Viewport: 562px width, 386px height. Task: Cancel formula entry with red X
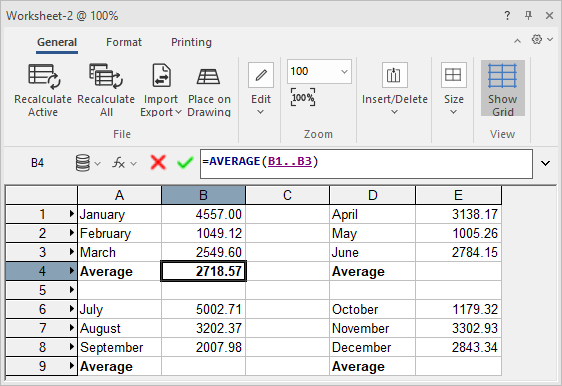[x=158, y=163]
